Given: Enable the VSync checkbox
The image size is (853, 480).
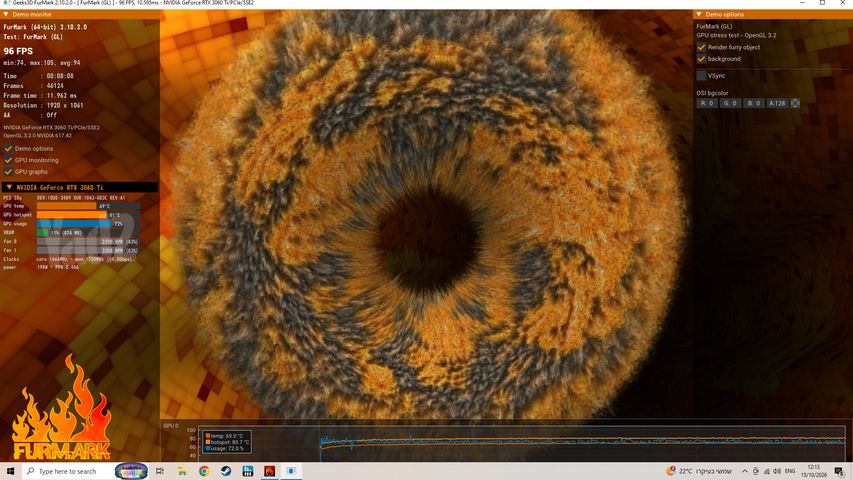Looking at the screenshot, I should pyautogui.click(x=701, y=76).
